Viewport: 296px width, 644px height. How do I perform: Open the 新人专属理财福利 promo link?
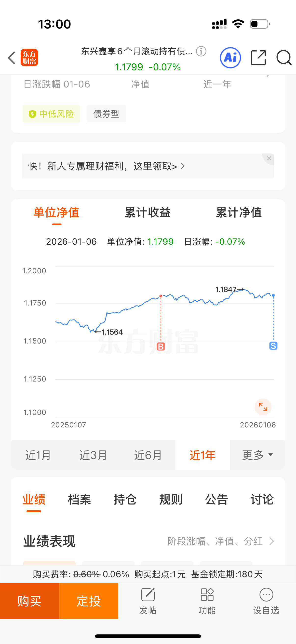click(107, 166)
